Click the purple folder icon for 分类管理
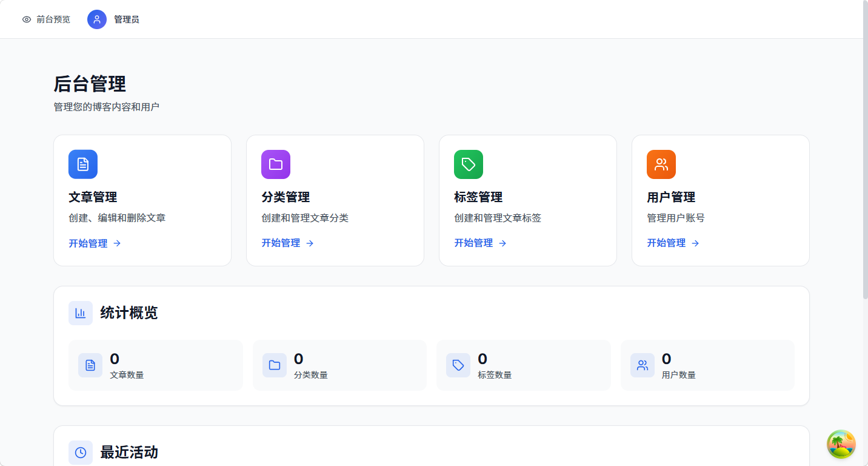This screenshot has width=868, height=466. pyautogui.click(x=276, y=164)
